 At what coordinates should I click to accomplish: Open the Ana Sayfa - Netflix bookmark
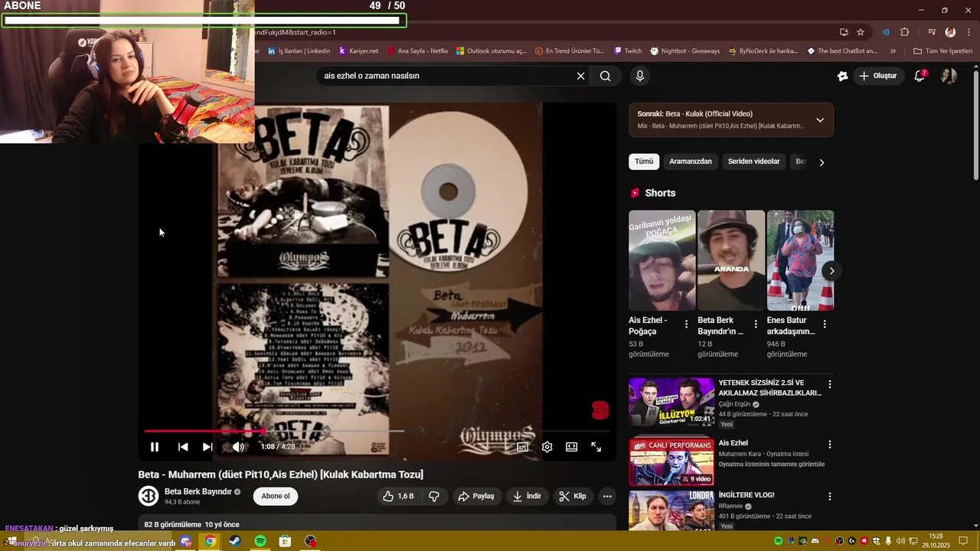418,51
